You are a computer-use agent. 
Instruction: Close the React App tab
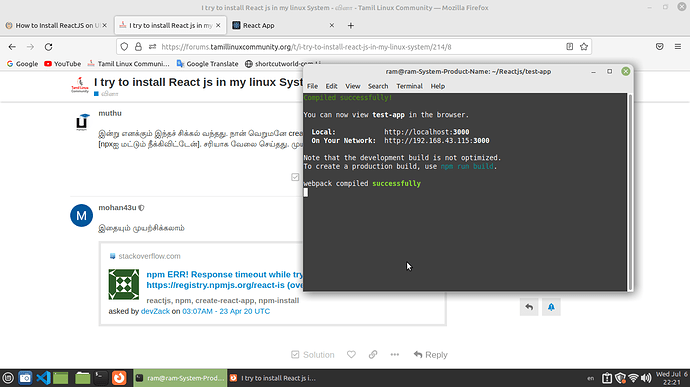[332, 26]
